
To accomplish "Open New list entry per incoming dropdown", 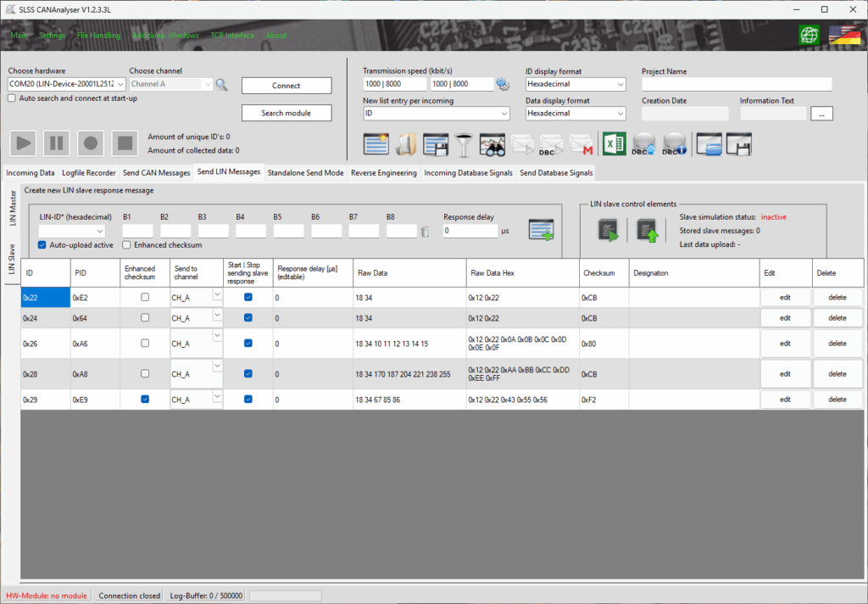I will [436, 113].
